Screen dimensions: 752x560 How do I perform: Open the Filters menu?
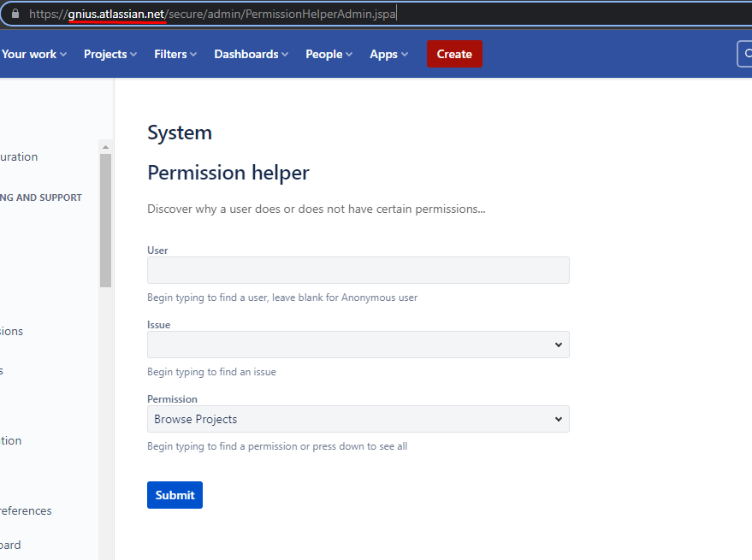[175, 54]
